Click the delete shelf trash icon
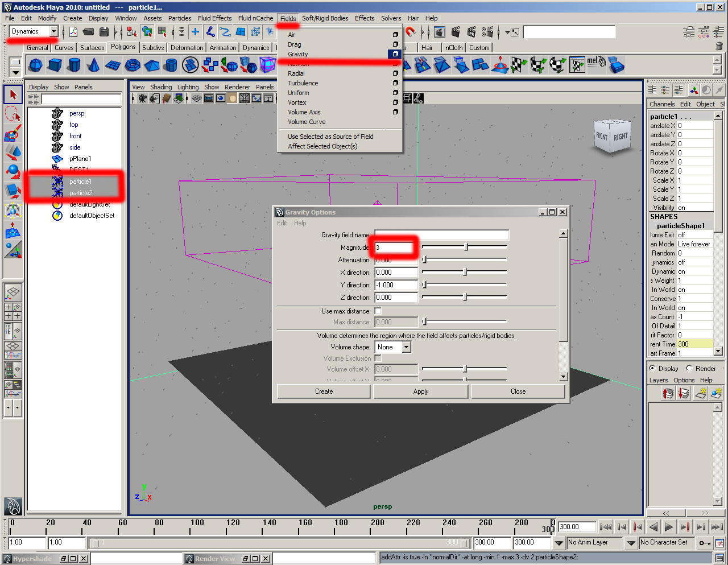 718,47
